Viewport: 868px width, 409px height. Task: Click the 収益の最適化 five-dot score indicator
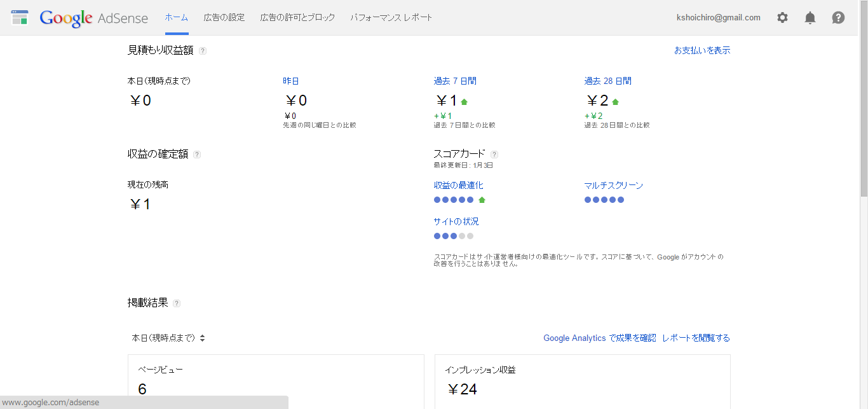454,200
